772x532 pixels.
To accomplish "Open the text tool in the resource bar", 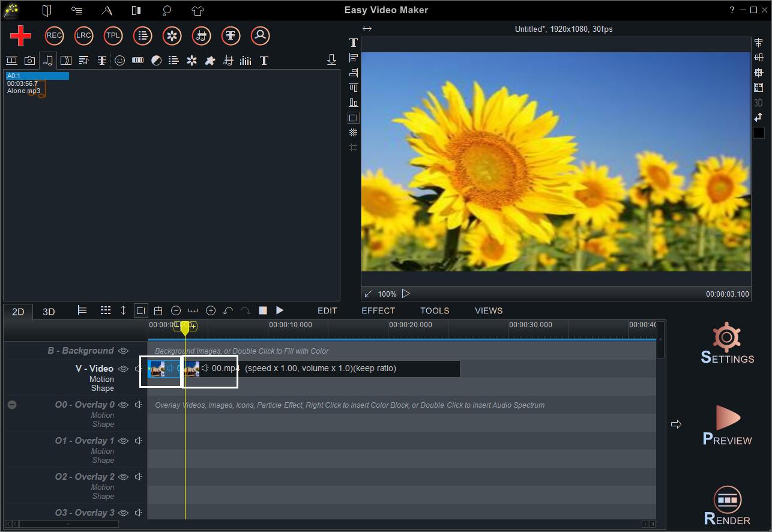I will click(x=264, y=60).
